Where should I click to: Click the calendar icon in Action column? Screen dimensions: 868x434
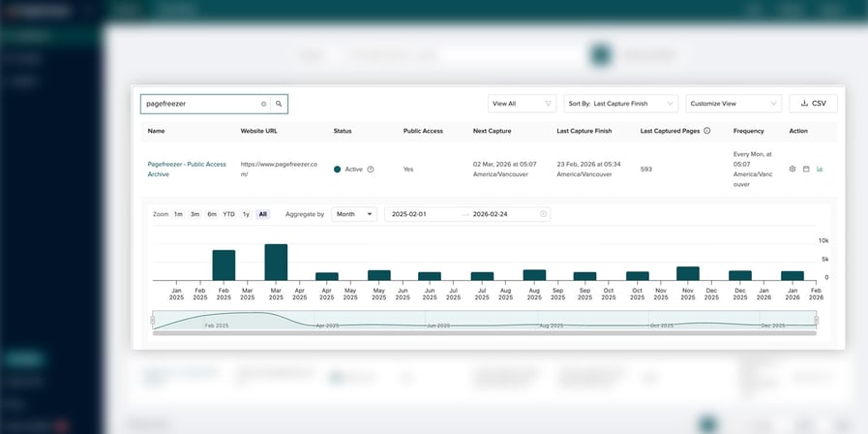(x=806, y=169)
